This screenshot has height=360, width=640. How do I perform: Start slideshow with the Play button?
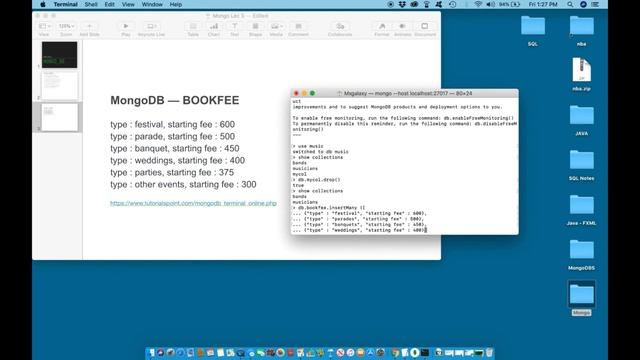tap(126, 26)
